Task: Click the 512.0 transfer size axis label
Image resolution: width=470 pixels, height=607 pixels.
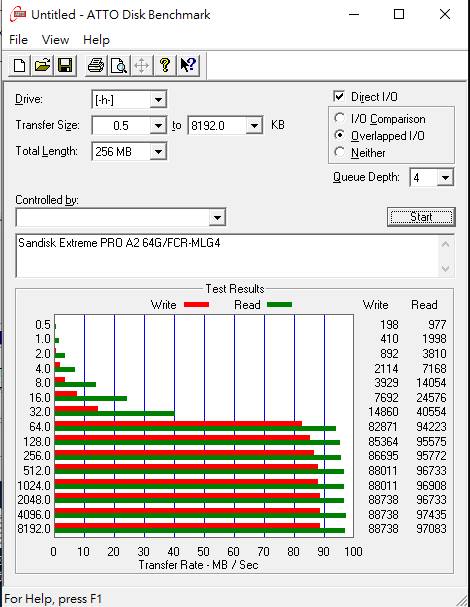Action: click(37, 471)
